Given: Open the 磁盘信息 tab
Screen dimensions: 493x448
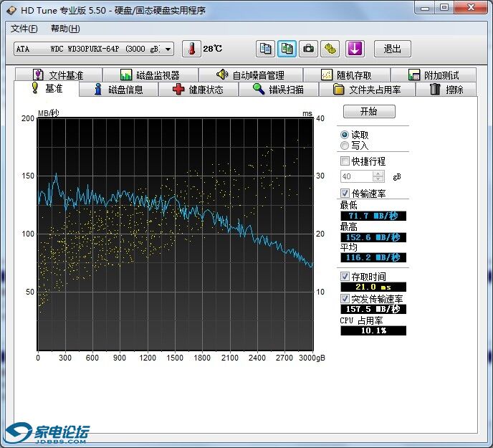Looking at the screenshot, I should 118,90.
